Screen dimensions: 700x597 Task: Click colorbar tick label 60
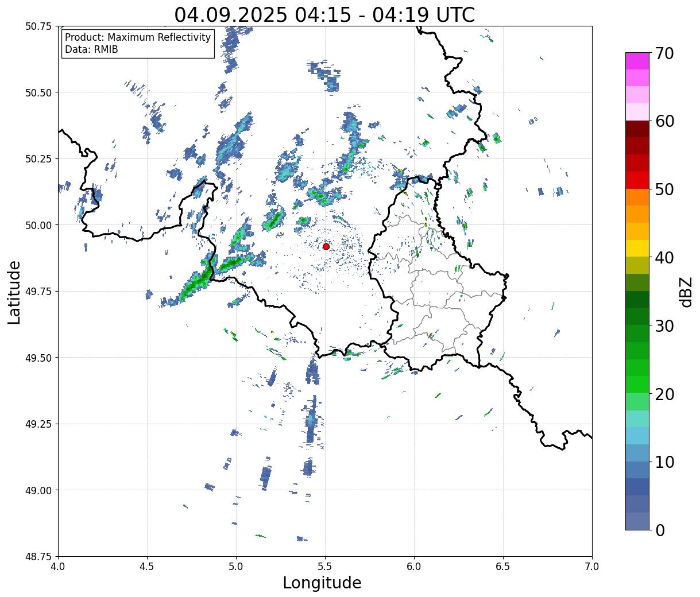(x=664, y=121)
